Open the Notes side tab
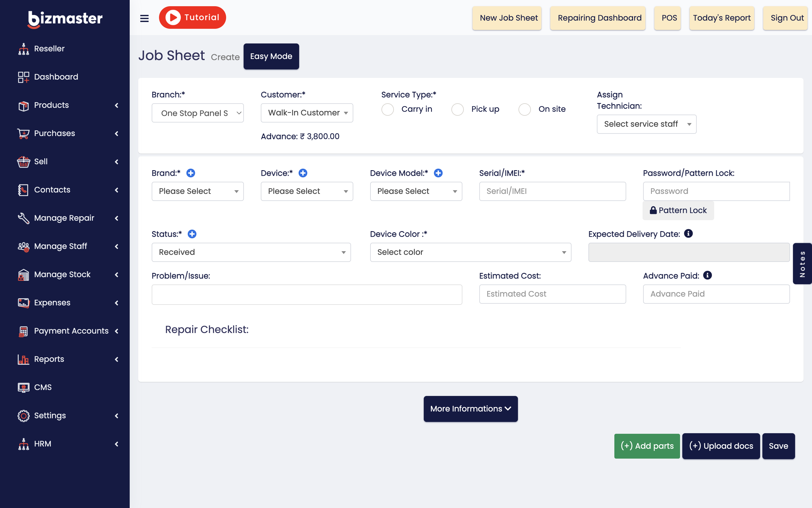812x508 pixels. pyautogui.click(x=802, y=264)
